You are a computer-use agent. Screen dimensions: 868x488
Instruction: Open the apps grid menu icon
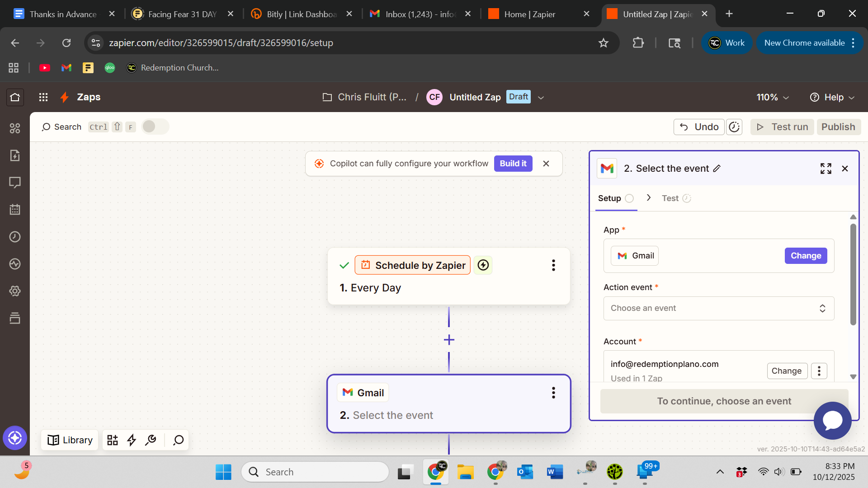click(x=43, y=97)
